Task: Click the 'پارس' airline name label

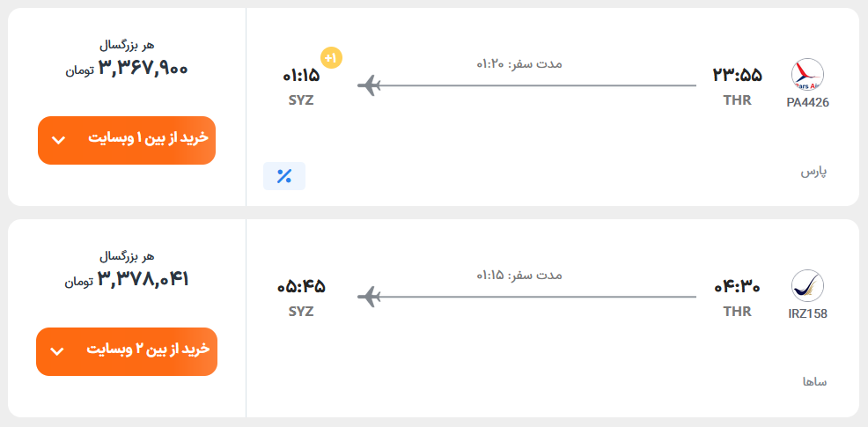Action: coord(813,172)
